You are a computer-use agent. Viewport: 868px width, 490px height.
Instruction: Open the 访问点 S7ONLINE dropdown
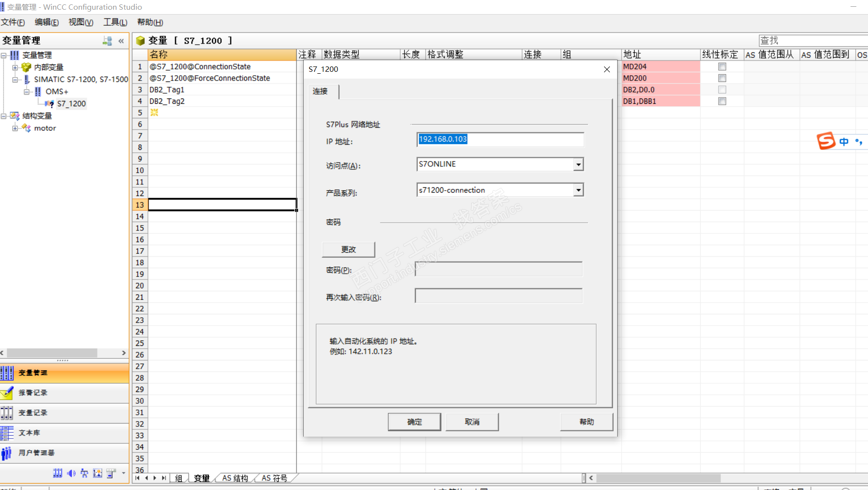pos(578,164)
